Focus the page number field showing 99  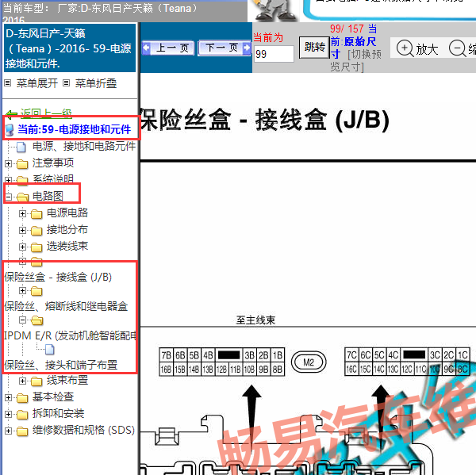click(274, 54)
